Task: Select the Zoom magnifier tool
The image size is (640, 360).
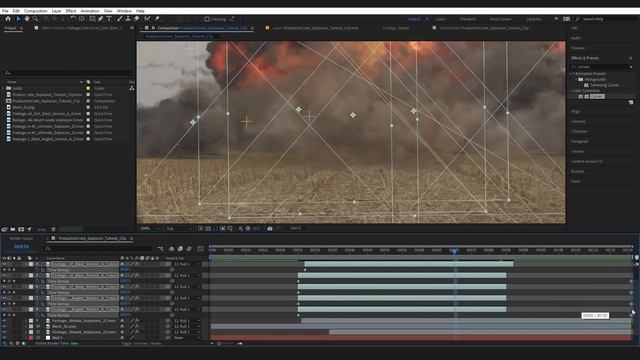Action: click(36, 19)
